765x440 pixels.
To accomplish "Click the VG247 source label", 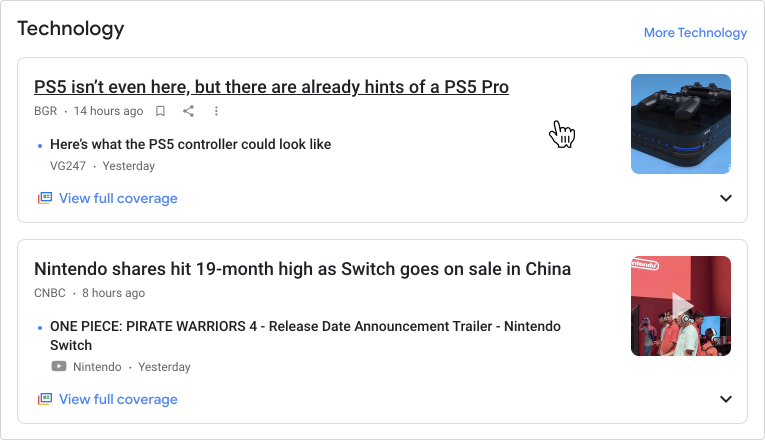I will [x=68, y=166].
